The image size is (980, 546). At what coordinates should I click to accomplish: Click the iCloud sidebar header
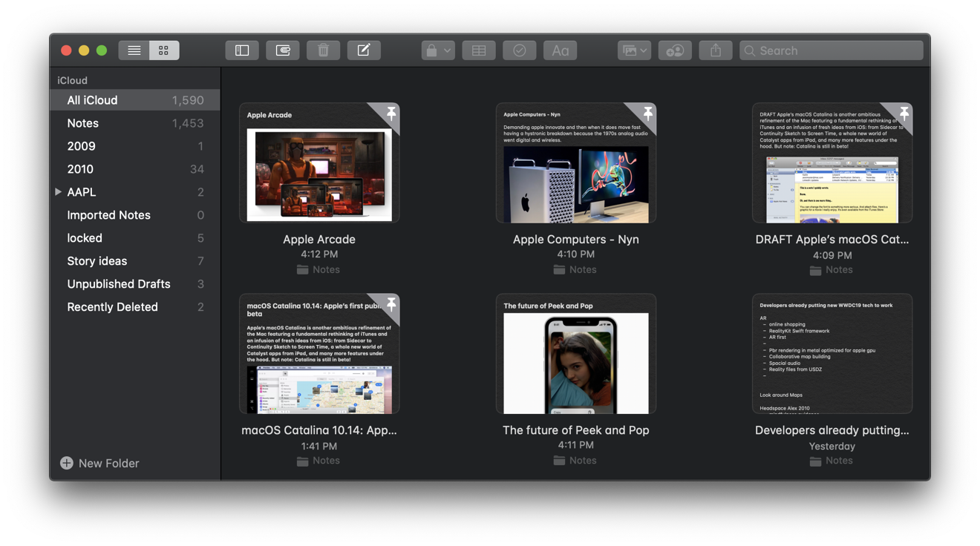[x=72, y=80]
